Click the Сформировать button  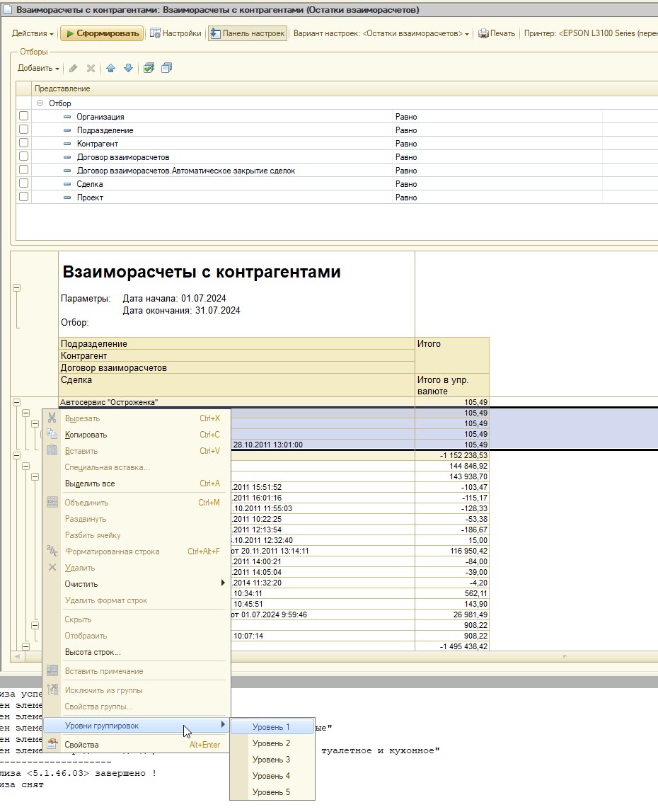pos(102,34)
